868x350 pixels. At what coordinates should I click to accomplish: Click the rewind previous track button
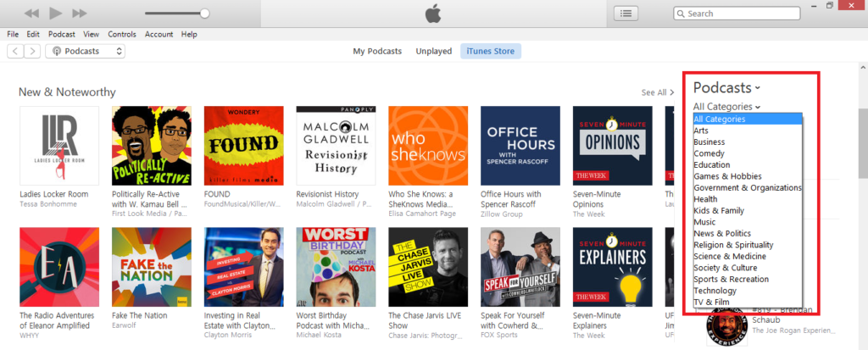(31, 13)
